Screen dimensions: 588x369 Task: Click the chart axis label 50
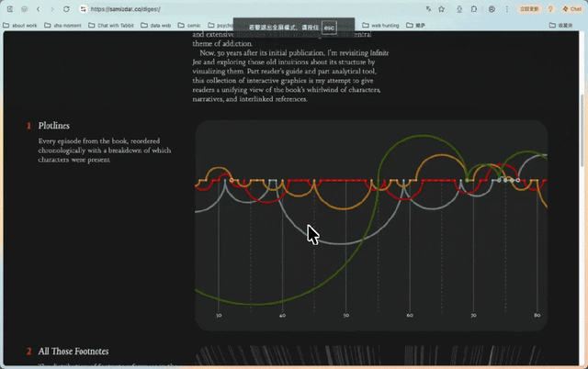(x=345, y=316)
